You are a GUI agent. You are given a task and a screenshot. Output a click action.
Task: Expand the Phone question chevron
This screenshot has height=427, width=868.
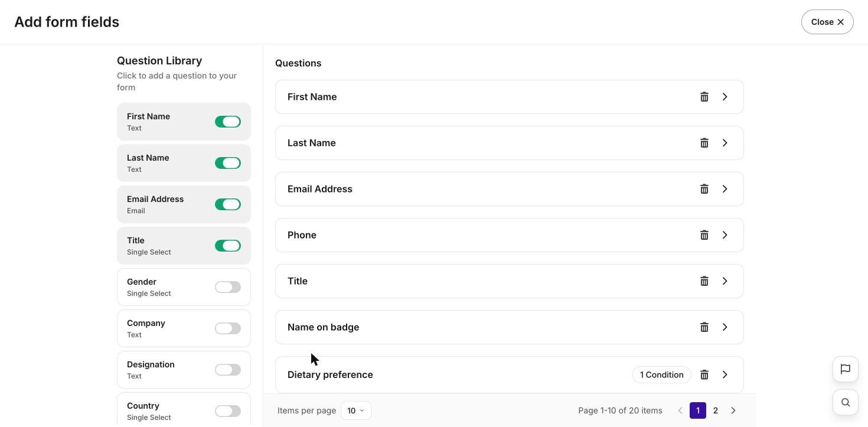(725, 235)
